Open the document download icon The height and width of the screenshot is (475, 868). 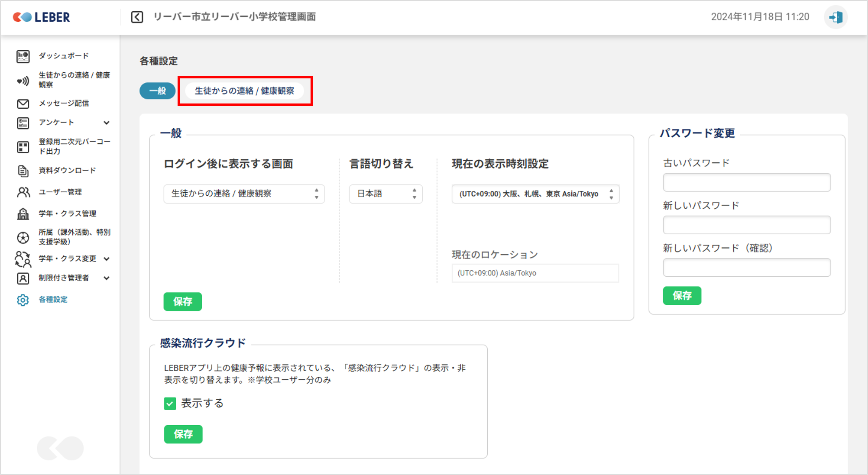[23, 171]
